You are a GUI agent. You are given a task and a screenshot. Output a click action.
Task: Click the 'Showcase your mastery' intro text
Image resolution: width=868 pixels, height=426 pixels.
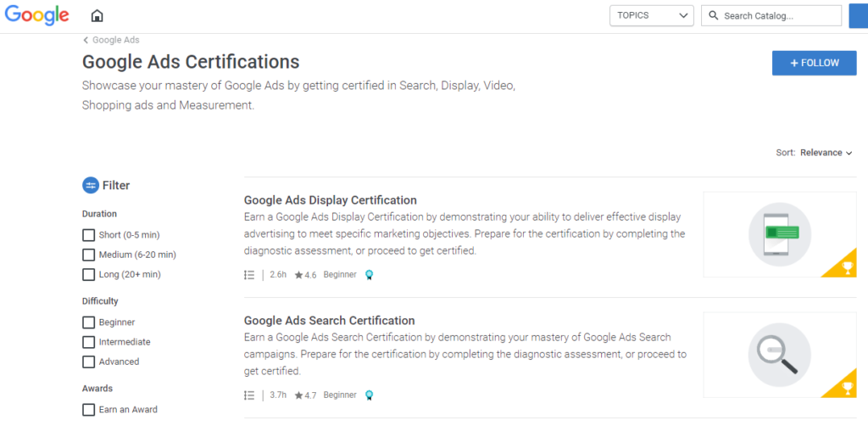point(299,96)
